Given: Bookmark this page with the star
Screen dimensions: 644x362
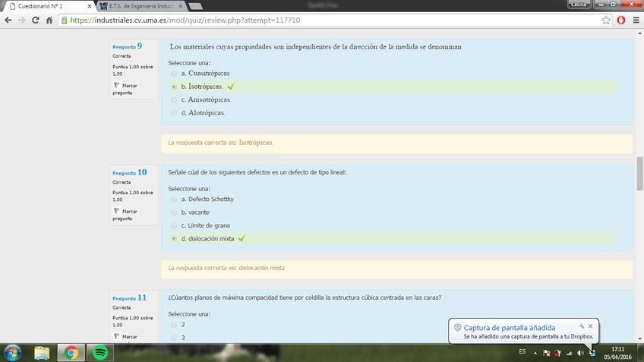Looking at the screenshot, I should pyautogui.click(x=606, y=20).
